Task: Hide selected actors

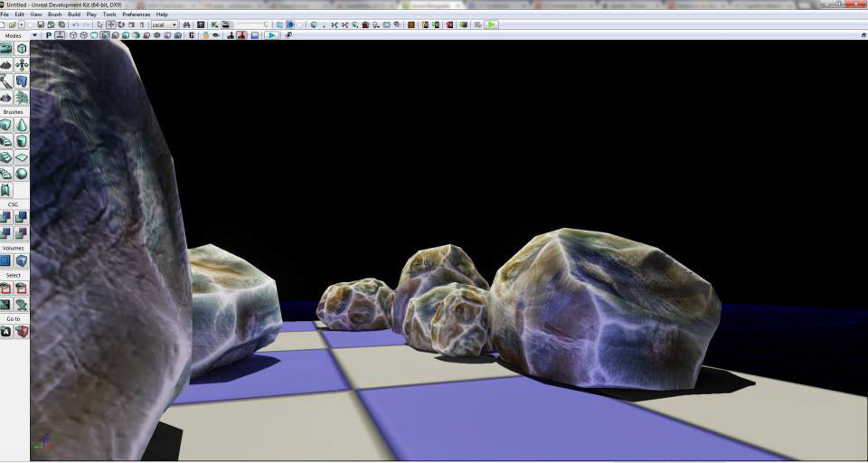Action: (22, 288)
